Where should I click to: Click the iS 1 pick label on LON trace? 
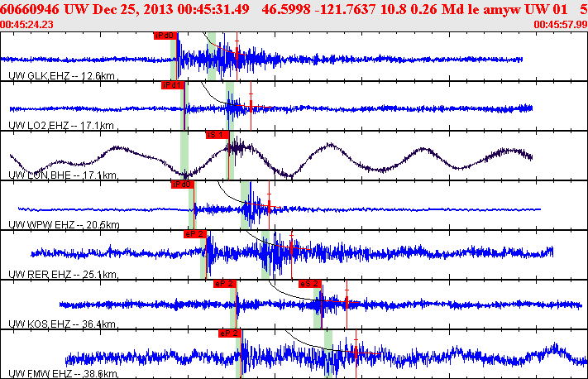pos(217,135)
